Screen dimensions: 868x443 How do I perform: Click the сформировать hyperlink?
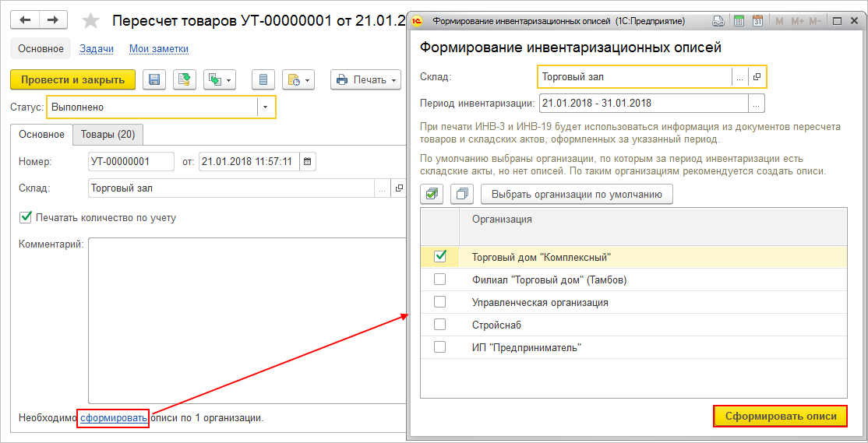[114, 418]
